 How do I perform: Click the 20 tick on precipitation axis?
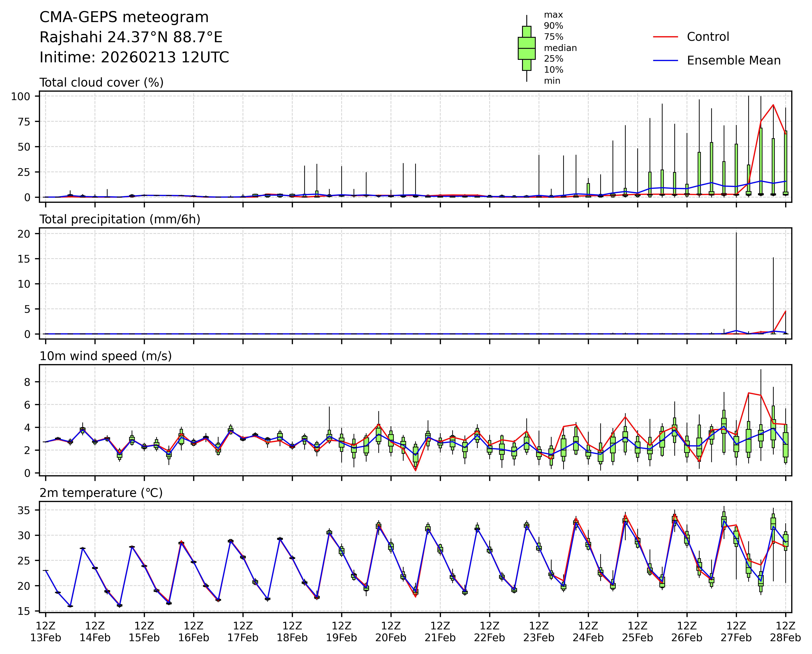click(23, 234)
